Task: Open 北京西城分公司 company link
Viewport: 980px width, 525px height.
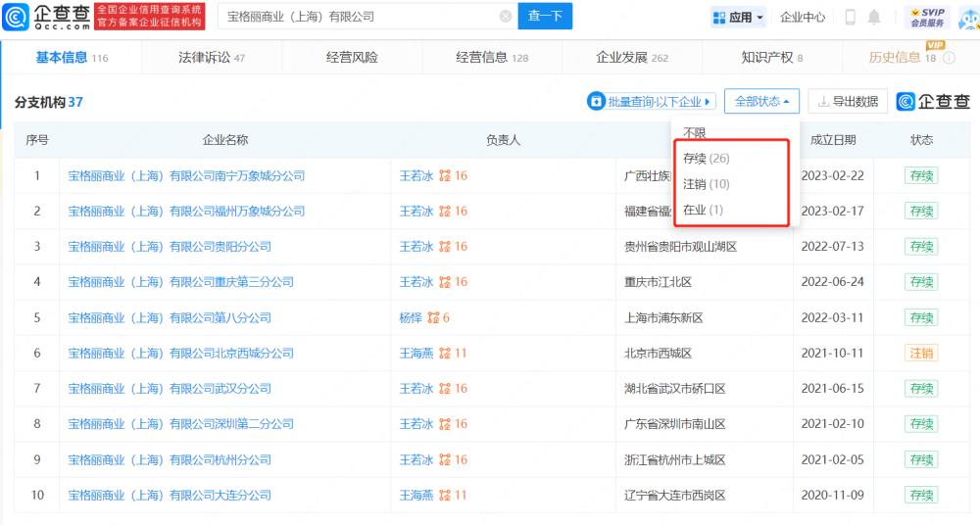Action: (180, 354)
